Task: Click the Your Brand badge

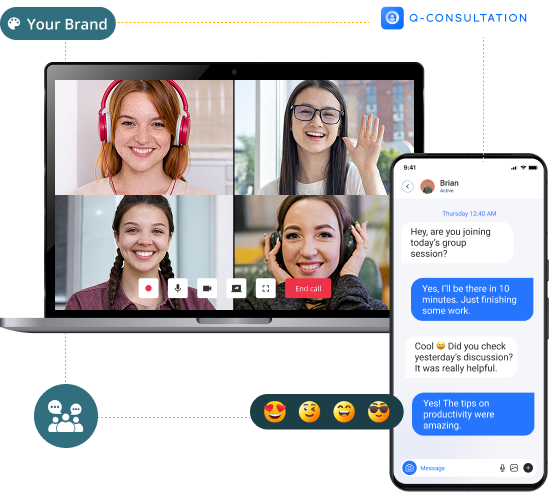Action: coord(58,24)
